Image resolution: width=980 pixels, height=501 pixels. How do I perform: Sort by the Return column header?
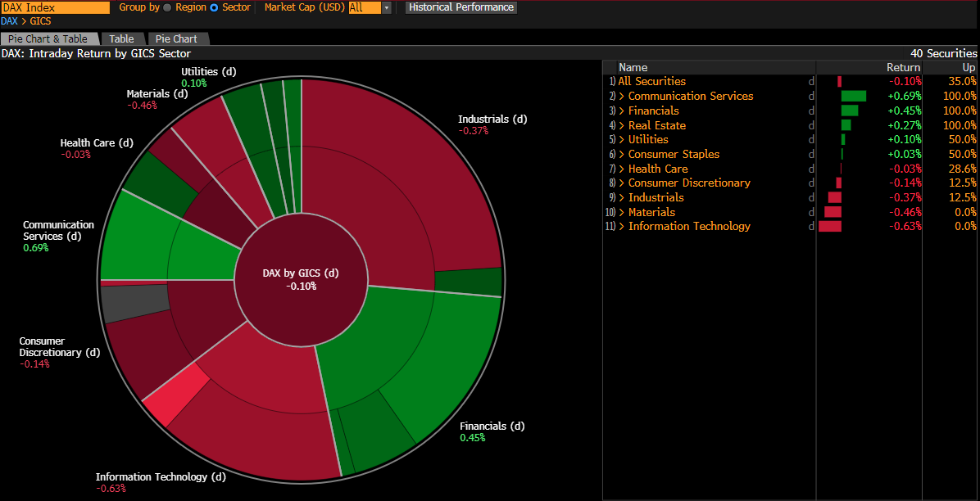903,67
